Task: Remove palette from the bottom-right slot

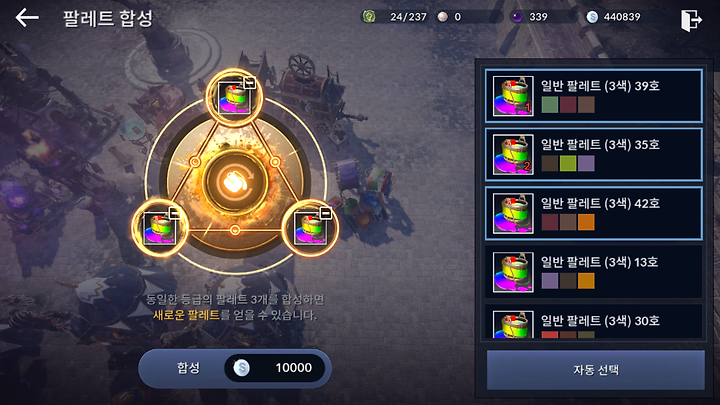Action: [x=326, y=213]
